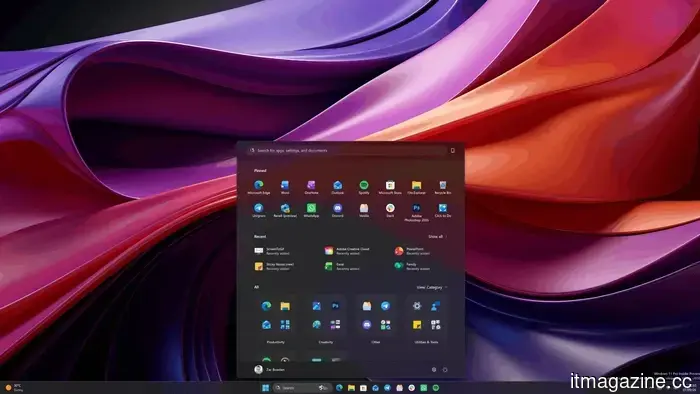Open Photoshop inside the Creativity category
The image size is (700, 394).
pos(335,306)
